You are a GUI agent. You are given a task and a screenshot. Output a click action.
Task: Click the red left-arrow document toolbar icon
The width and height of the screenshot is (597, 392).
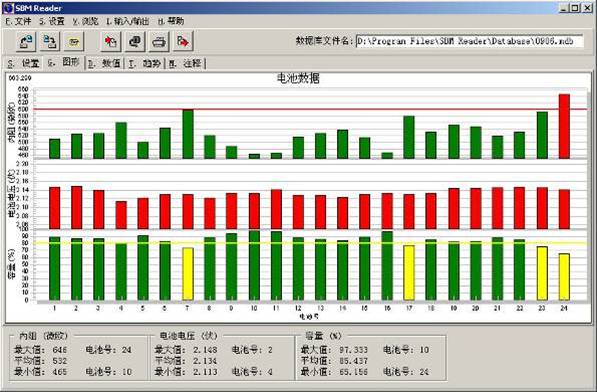(111, 41)
